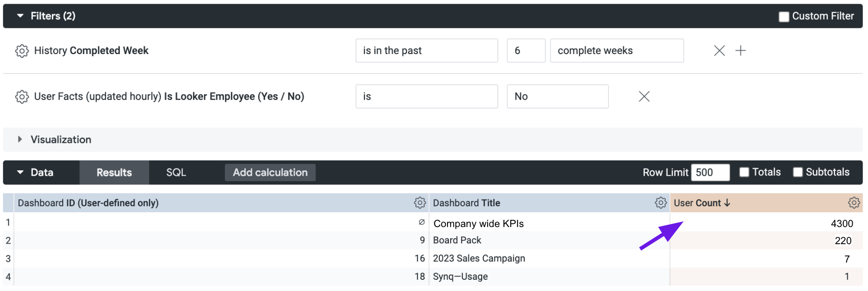Screen dimensions: 868x291
Task: Click the user count value 7
Action: [847, 259]
